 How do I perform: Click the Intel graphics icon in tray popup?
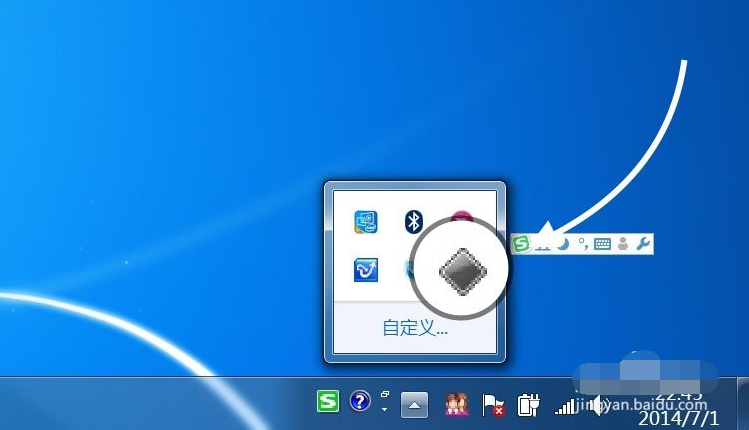pos(366,222)
